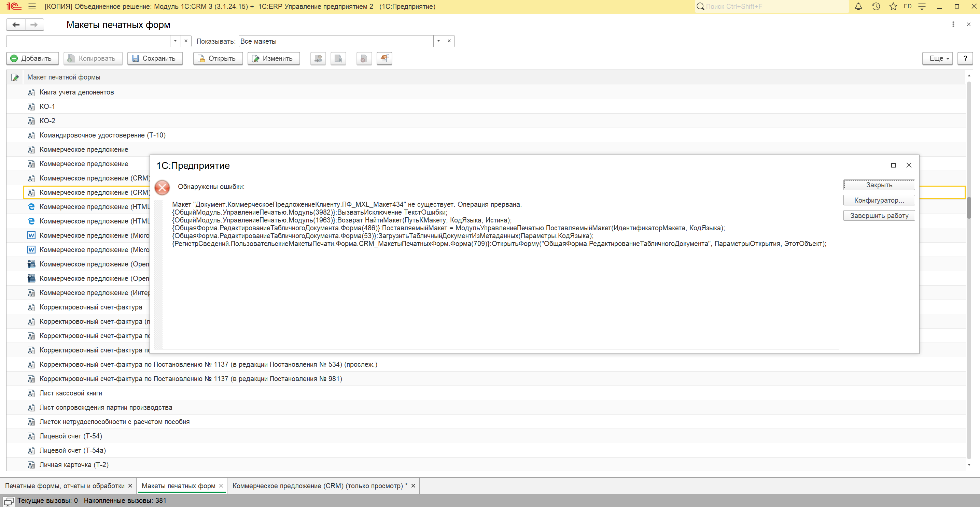Close the Коммерческое предложение (CRM) tab
Image resolution: width=980 pixels, height=507 pixels.
(413, 486)
